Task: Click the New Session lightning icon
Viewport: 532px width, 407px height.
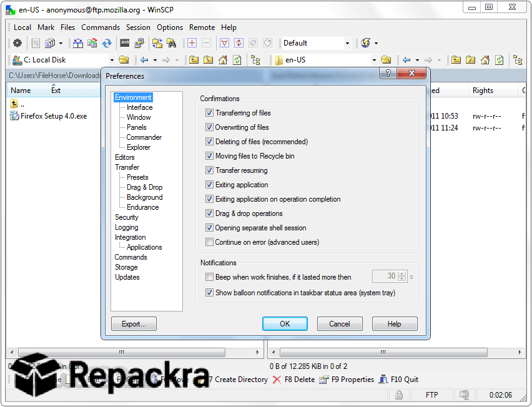Action: point(366,43)
